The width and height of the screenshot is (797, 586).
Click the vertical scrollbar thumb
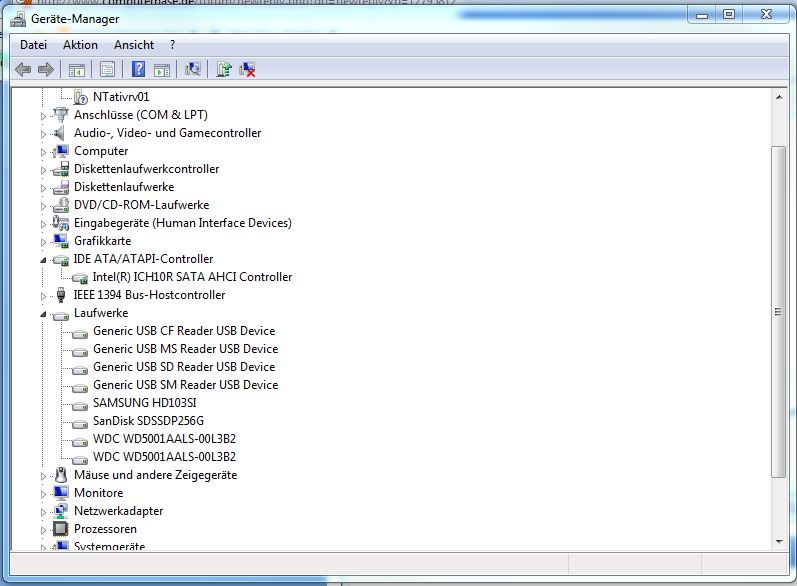(778, 312)
